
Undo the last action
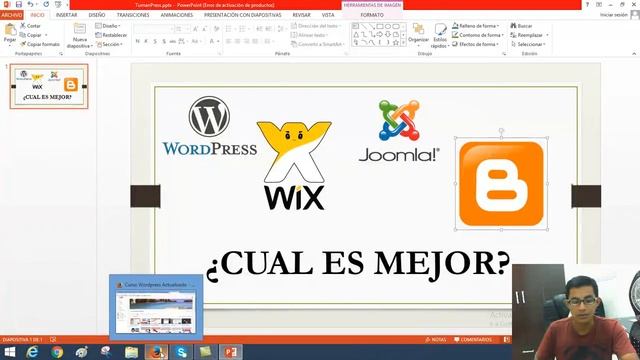(x=31, y=4)
